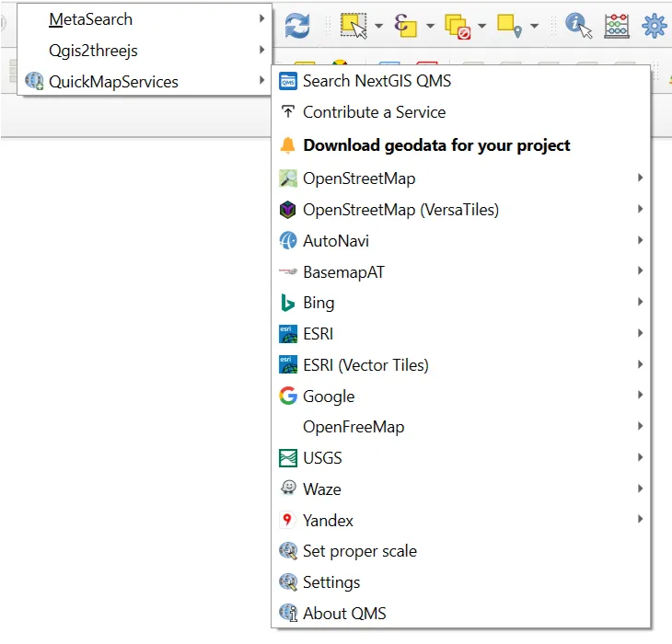Open the Waze submenu
This screenshot has height=644, width=672.
pyautogui.click(x=461, y=489)
